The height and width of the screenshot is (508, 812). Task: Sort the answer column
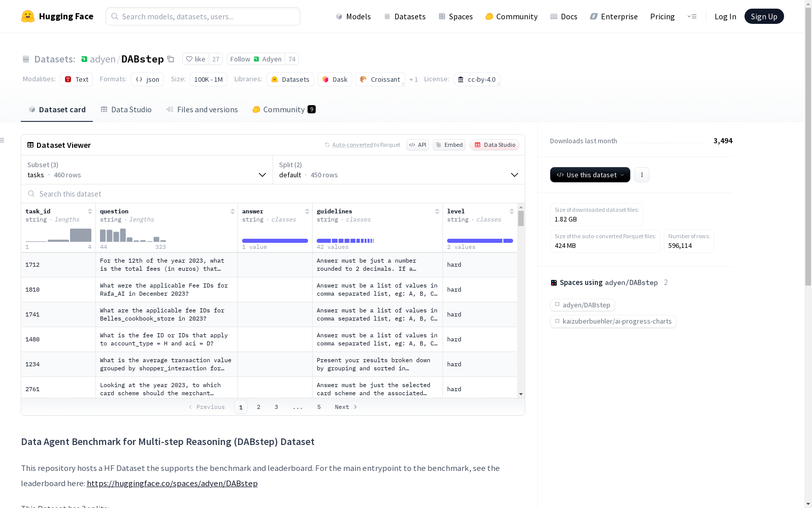point(307,211)
